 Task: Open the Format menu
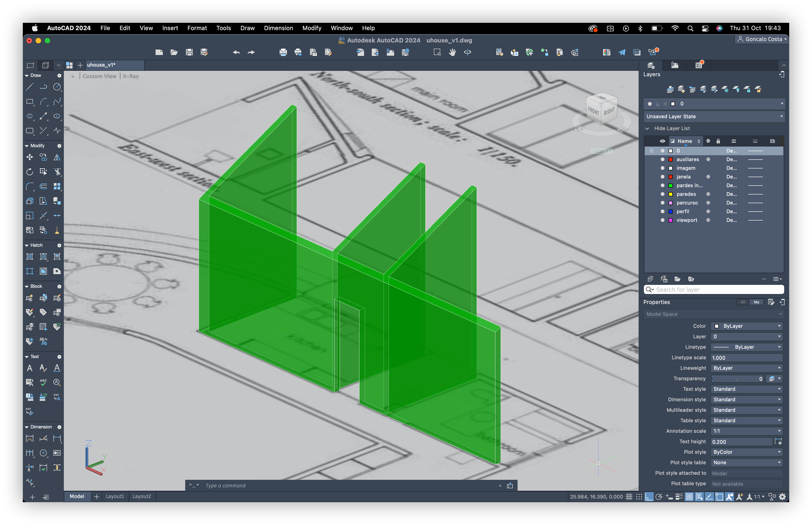click(197, 28)
